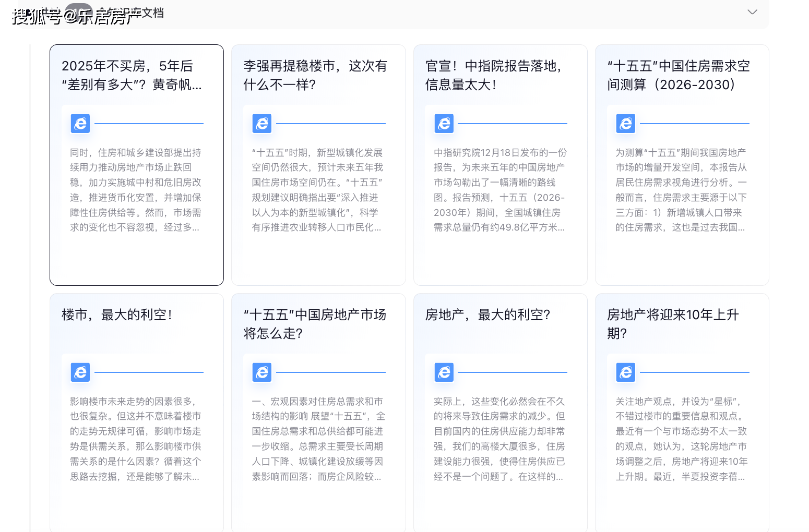The height and width of the screenshot is (532, 809).
Task: Click summary text beginning 实际上，这些变化必然会
Action: (x=499, y=439)
